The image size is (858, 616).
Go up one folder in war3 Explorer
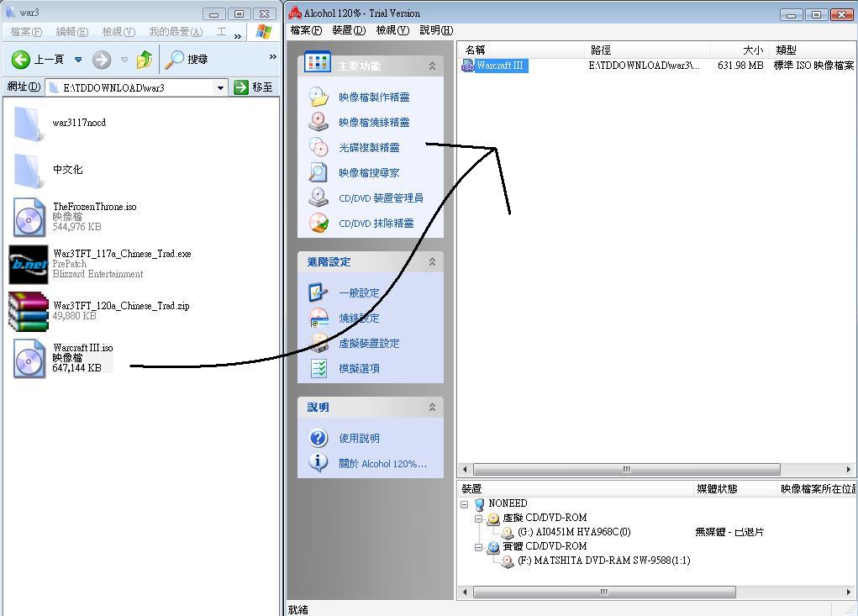tap(145, 59)
